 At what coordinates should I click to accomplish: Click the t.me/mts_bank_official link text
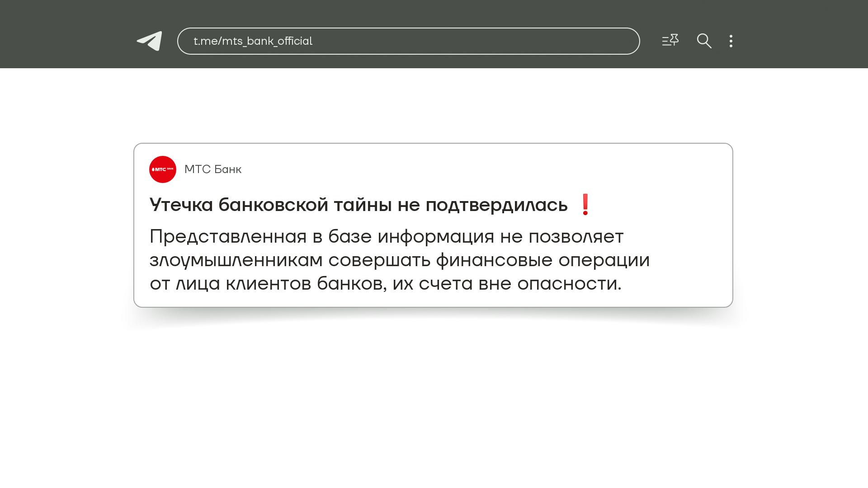point(253,41)
